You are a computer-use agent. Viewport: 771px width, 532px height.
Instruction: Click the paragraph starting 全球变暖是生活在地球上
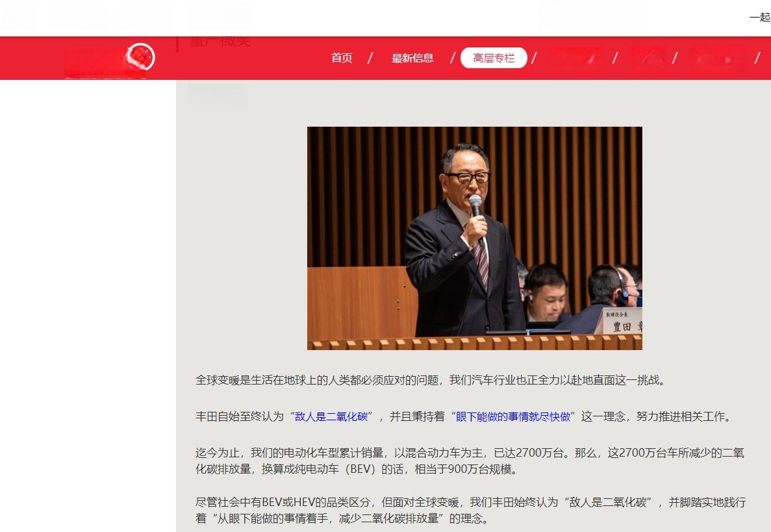tap(431, 380)
